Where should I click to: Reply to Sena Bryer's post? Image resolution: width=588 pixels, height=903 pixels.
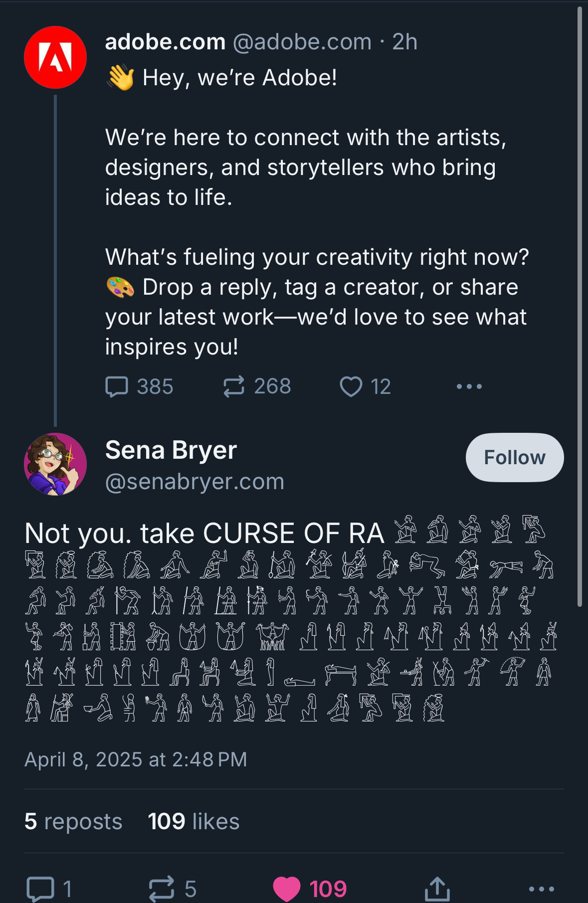[x=40, y=889]
